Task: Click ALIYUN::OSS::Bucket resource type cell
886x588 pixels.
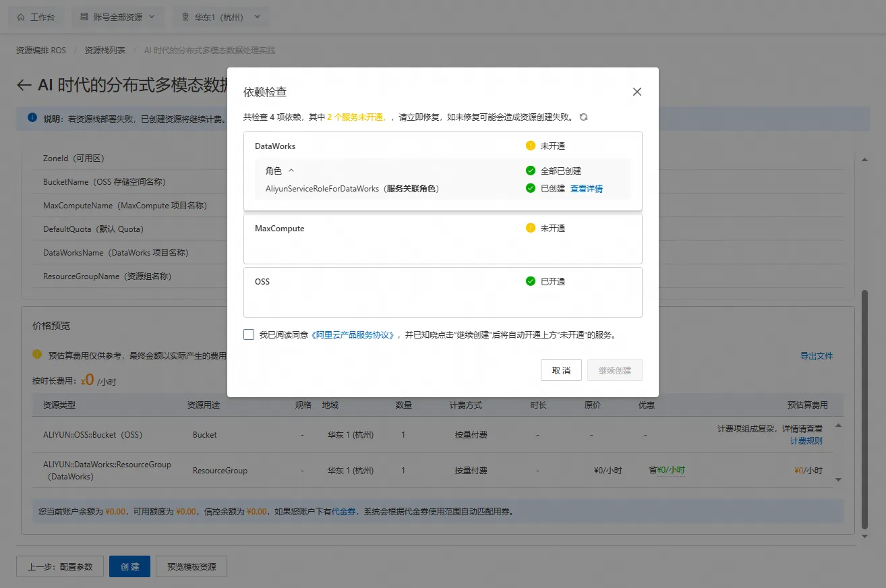Action: (x=93, y=435)
